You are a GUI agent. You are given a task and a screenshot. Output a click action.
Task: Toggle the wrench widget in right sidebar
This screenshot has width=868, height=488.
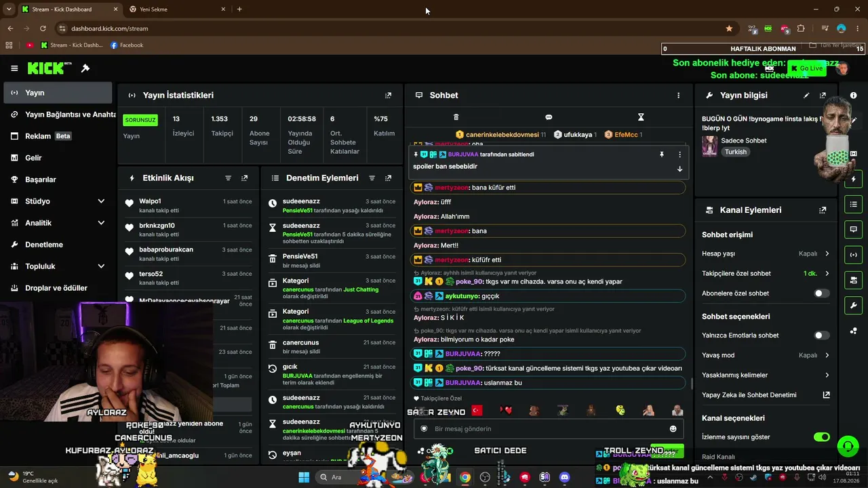click(x=853, y=305)
